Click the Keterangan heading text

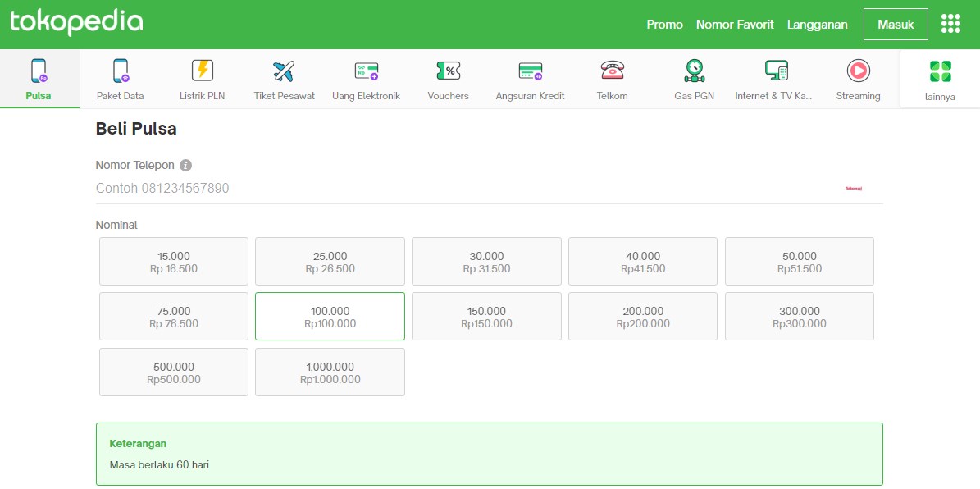[x=138, y=443]
